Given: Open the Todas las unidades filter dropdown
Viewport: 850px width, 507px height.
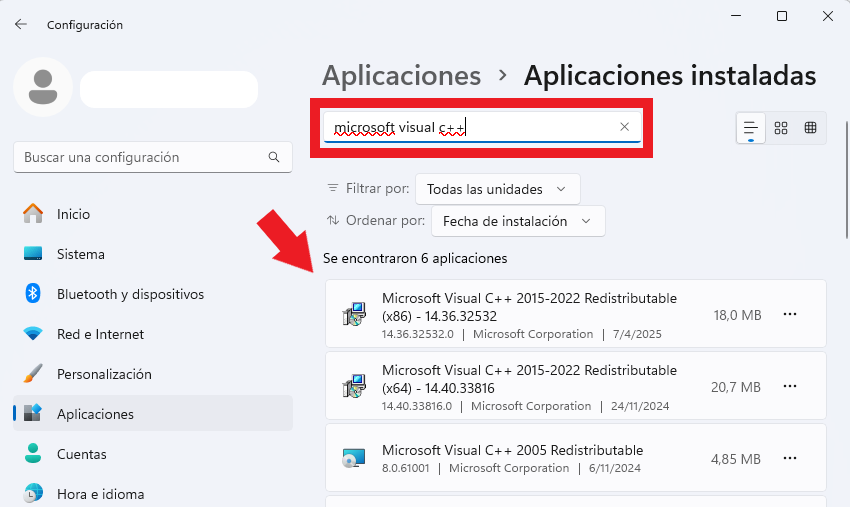Looking at the screenshot, I should 498,189.
